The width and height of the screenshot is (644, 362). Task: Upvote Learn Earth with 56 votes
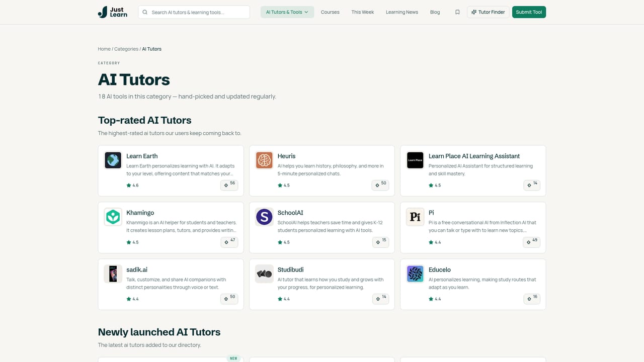click(229, 185)
